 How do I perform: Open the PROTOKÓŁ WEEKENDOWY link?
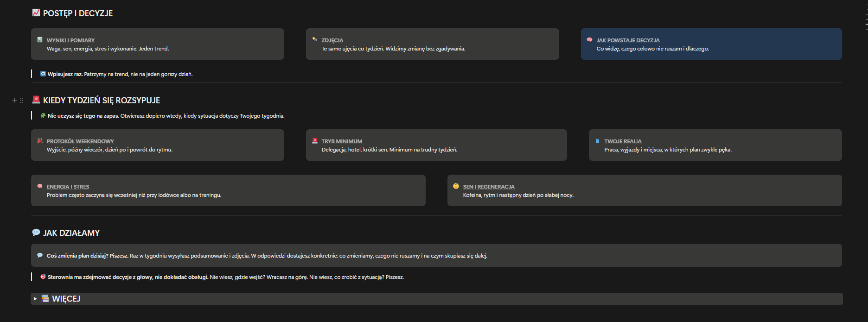point(80,141)
